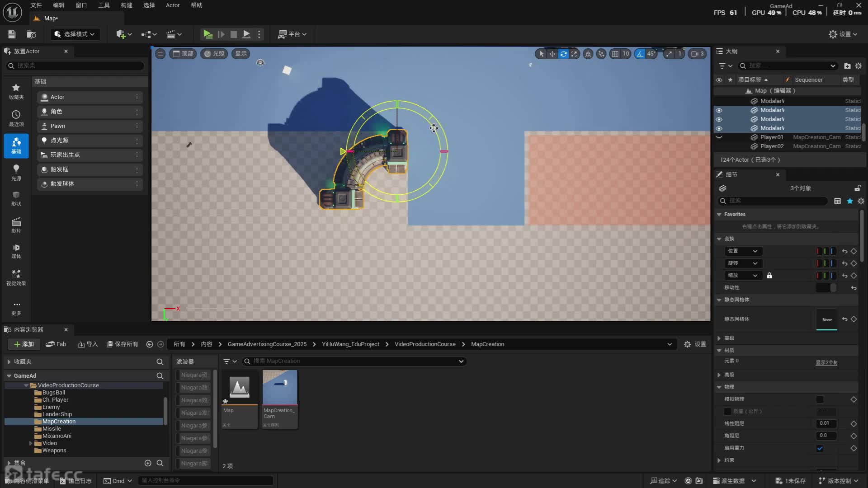
Task: Toggle the Simulate Physics checkbox
Action: pyautogui.click(x=820, y=399)
